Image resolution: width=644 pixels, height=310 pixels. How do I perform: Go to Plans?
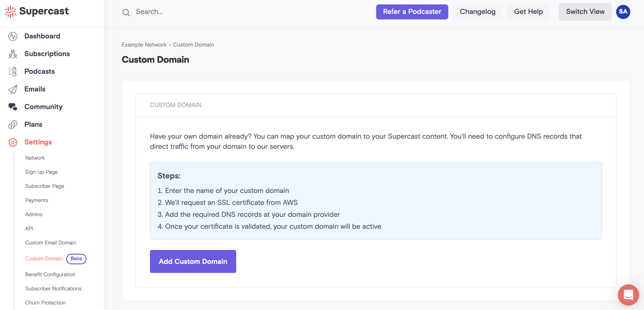pos(33,125)
